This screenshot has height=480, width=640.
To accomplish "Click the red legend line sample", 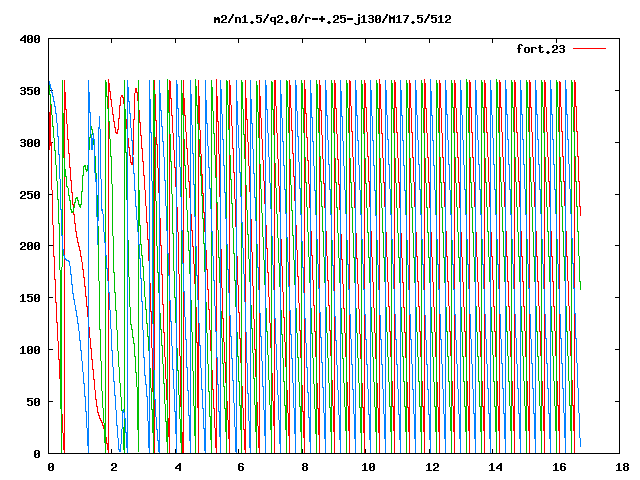I will pos(589,49).
